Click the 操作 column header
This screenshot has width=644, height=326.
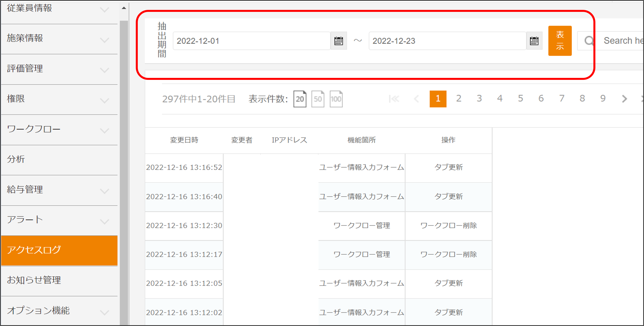pos(448,140)
